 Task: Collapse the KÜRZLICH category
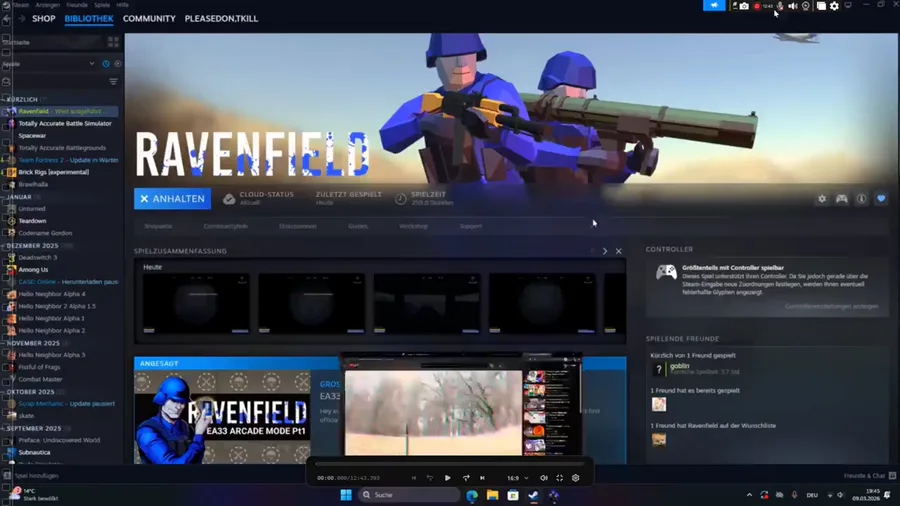22,99
